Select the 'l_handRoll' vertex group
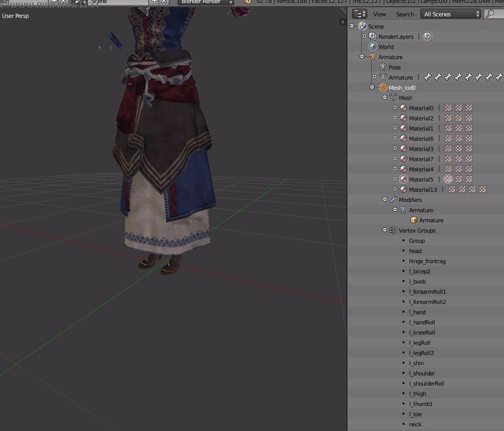This screenshot has height=431, width=504. click(422, 322)
